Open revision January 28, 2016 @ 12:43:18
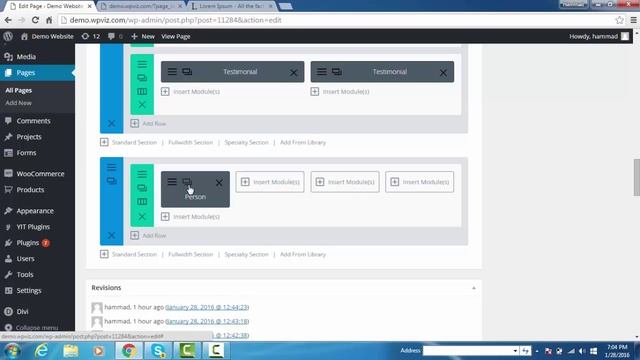The height and width of the screenshot is (360, 640). [207, 322]
